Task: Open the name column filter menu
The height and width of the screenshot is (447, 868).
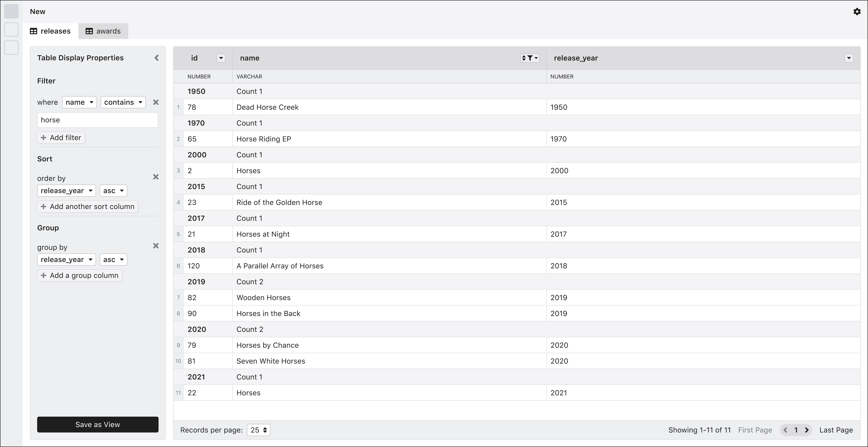Action: tap(530, 58)
